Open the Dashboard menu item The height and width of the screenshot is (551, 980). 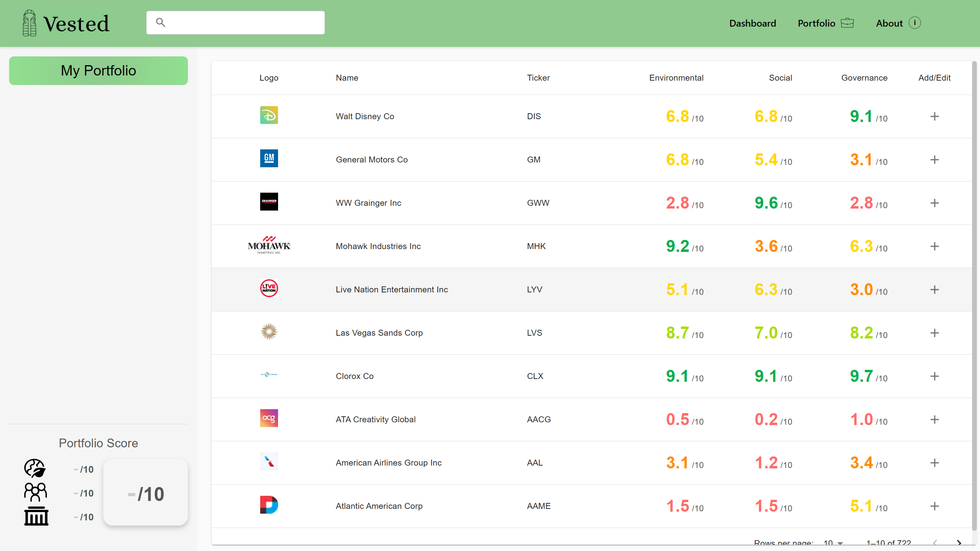pyautogui.click(x=752, y=23)
